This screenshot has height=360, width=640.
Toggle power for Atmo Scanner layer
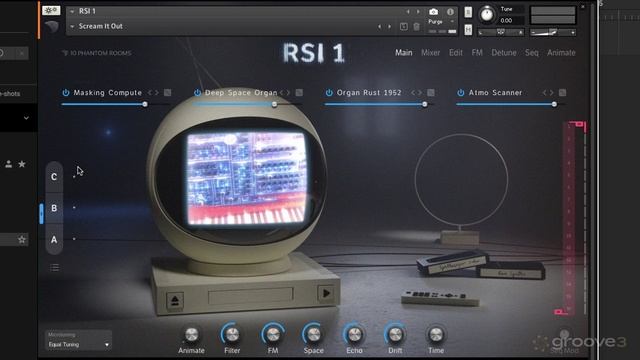(461, 93)
